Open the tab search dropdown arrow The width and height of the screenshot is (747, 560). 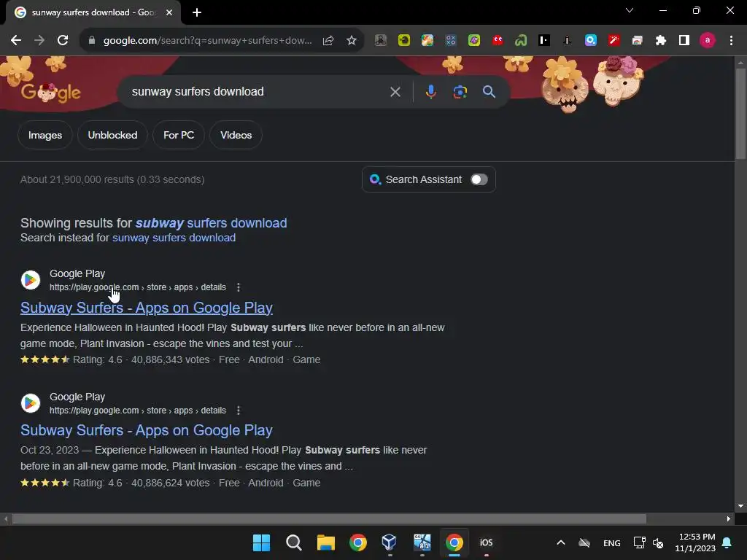(x=630, y=10)
